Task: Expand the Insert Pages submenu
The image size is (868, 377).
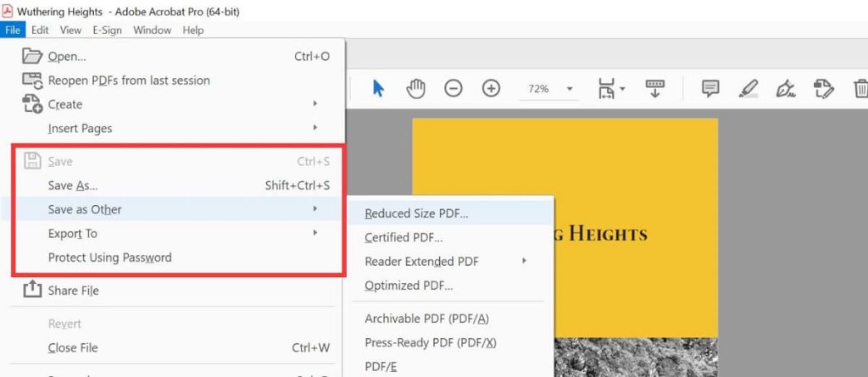Action: (x=172, y=129)
